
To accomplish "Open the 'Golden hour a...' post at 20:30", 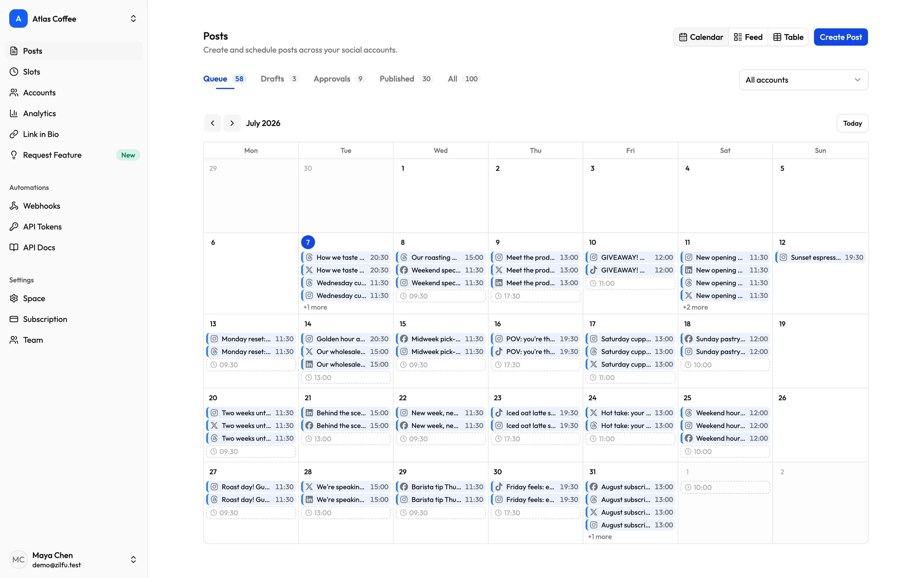I will tap(346, 339).
